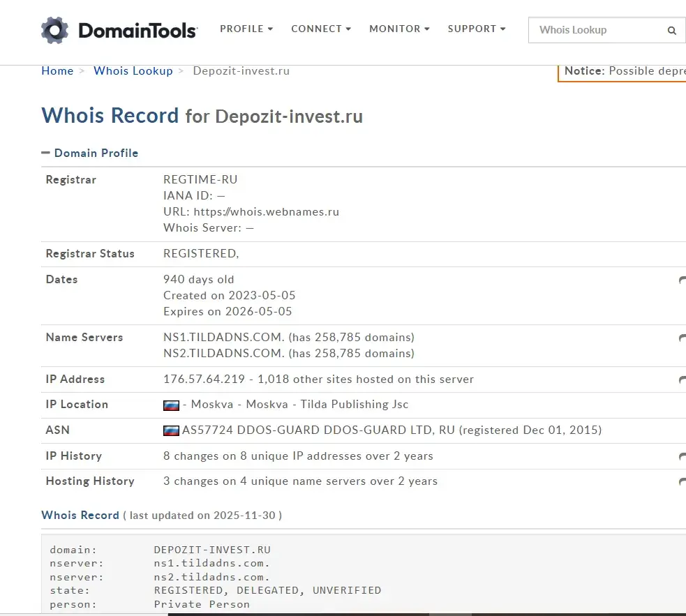
Task: Open the SUPPORT dropdown menu
Action: click(x=477, y=29)
